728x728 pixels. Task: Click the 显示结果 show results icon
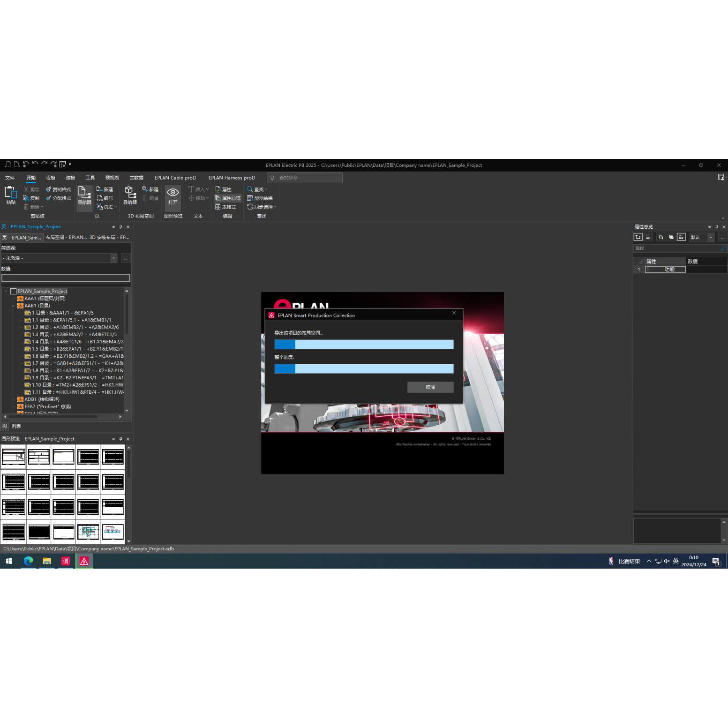coord(250,198)
